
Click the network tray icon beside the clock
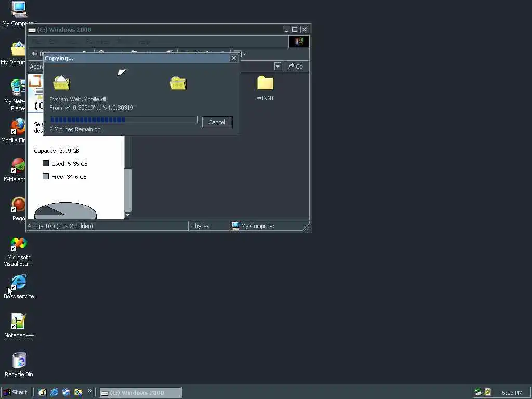(x=488, y=392)
